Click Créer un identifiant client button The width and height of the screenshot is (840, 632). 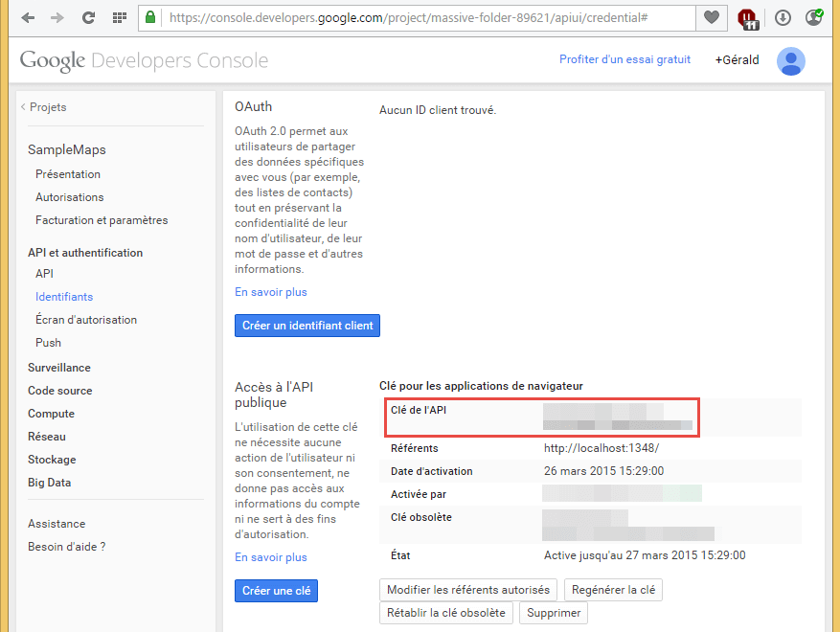(307, 326)
